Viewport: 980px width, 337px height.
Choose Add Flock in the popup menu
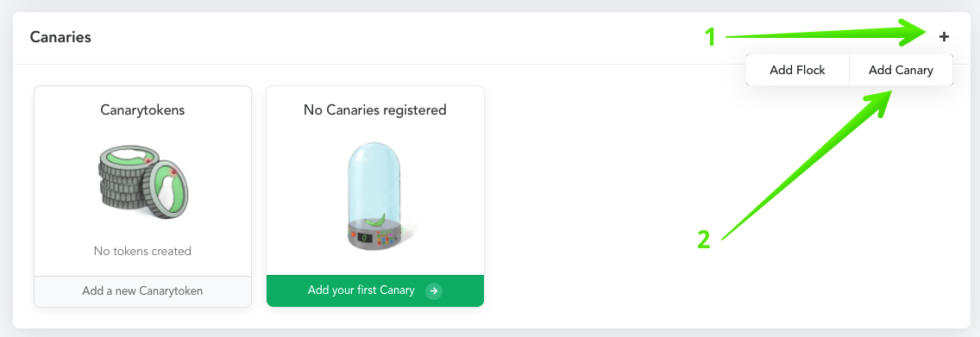pos(797,70)
